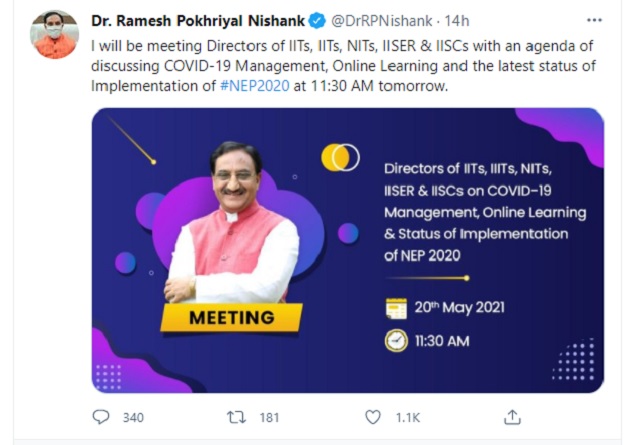The height and width of the screenshot is (445, 638).
Task: Click the calendar icon beside 20th May 2021
Action: [x=397, y=308]
